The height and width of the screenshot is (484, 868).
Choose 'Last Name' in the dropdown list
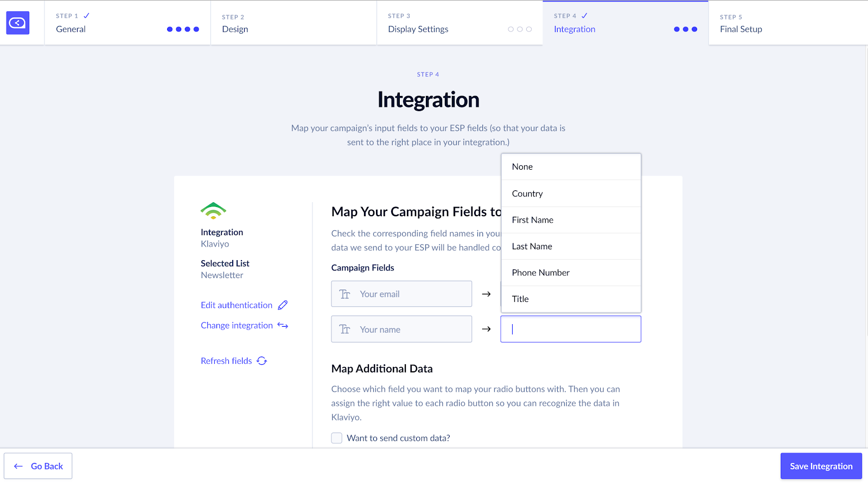point(571,247)
